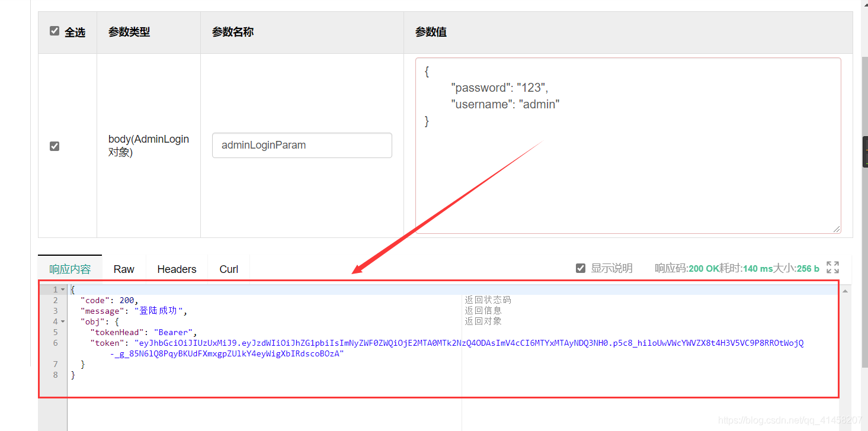The width and height of the screenshot is (868, 431).
Task: Click the "message": "登陆成功" line
Action: (x=134, y=311)
